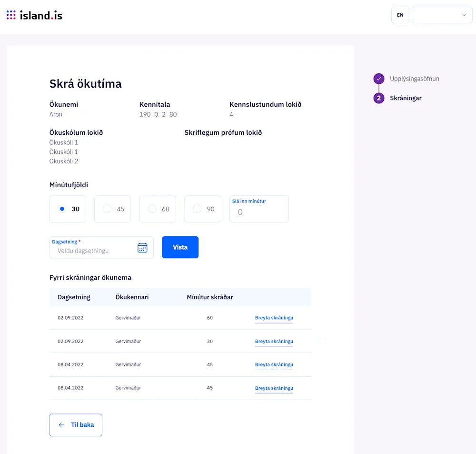Screen dimensions: 476x454
Task: Edit the 30-minute entry via Breyta skráningu
Action: click(x=274, y=342)
